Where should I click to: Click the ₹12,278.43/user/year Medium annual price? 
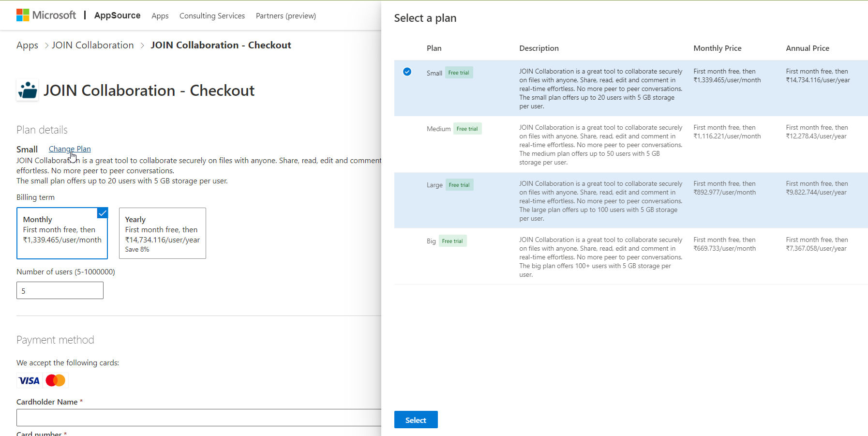[816, 136]
